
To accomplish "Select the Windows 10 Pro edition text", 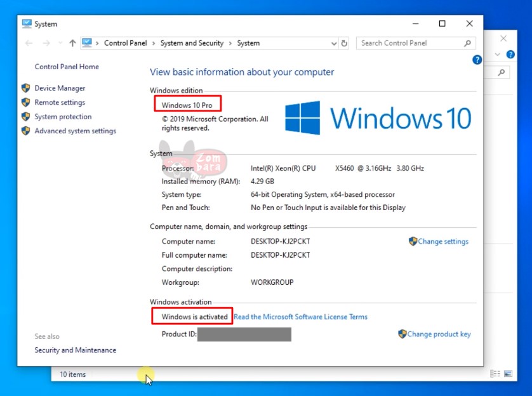I will pos(187,105).
